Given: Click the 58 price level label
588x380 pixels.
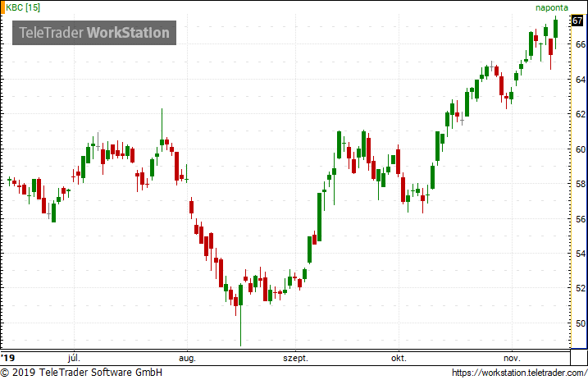Looking at the screenshot, I should [581, 184].
